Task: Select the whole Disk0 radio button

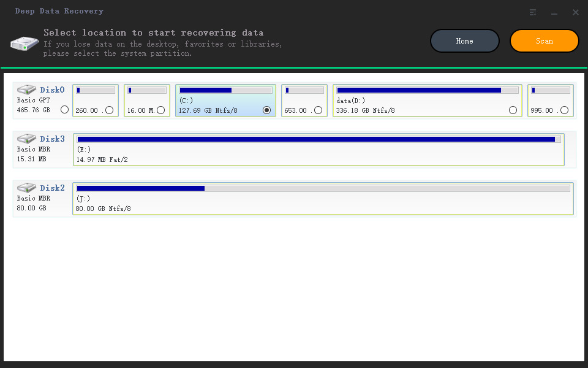Action: [64, 109]
